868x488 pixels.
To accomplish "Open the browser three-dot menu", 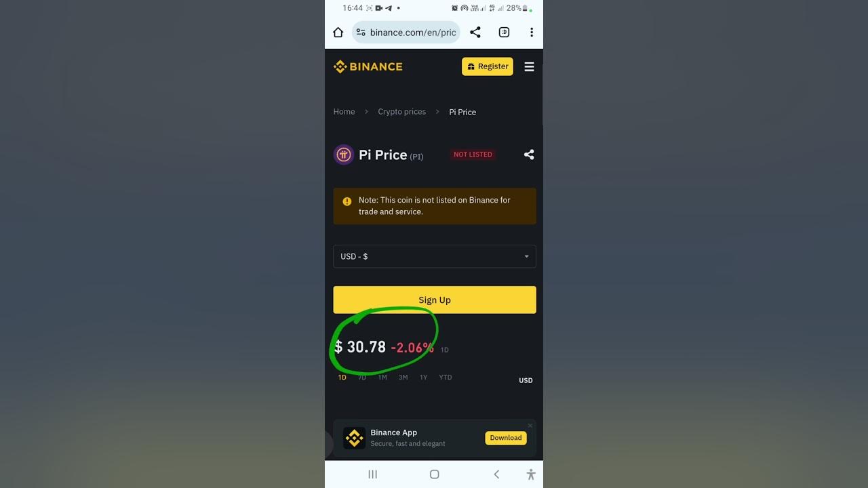I will [532, 33].
